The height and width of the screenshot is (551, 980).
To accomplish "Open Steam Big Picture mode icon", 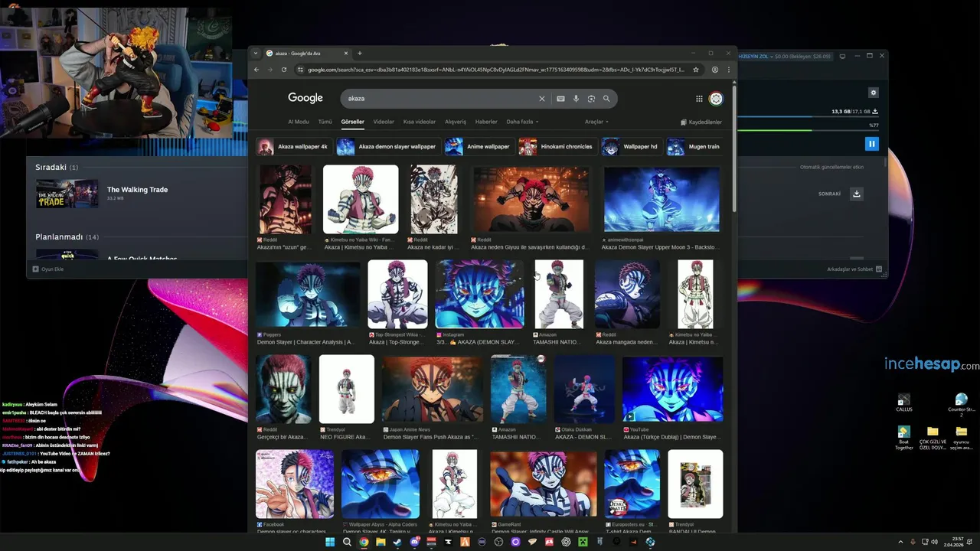I will (842, 56).
